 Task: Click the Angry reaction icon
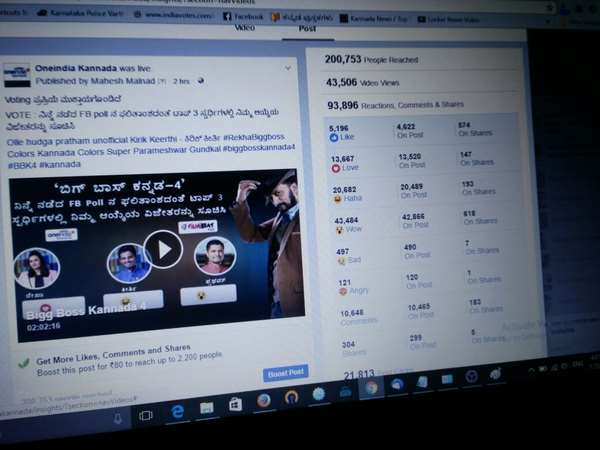coord(343,291)
